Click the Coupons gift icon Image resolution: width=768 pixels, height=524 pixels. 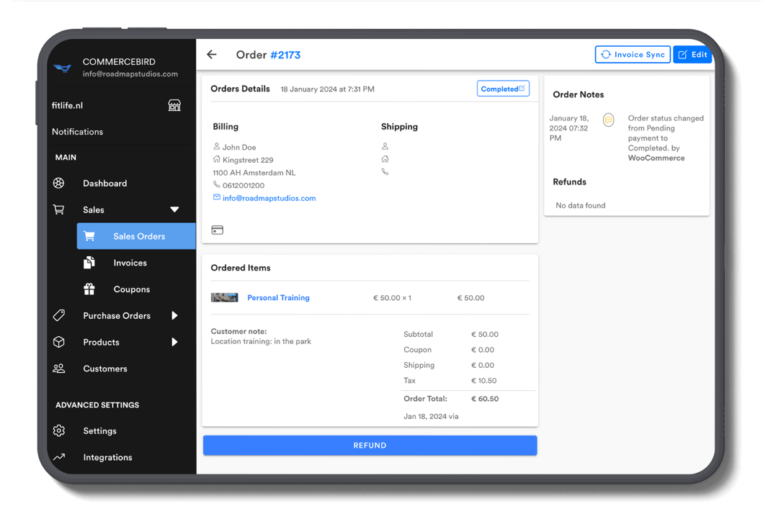89,290
